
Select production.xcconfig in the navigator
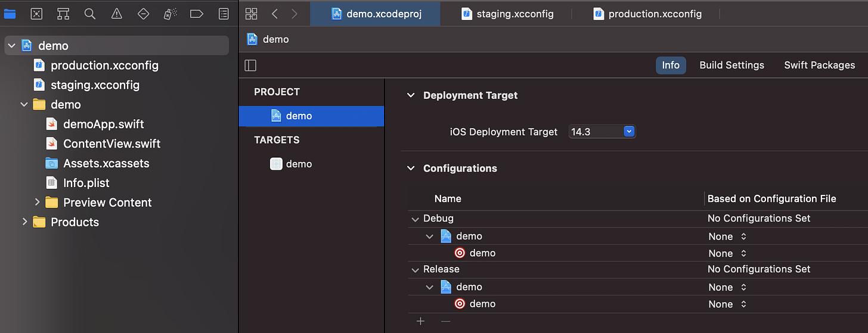pos(97,66)
